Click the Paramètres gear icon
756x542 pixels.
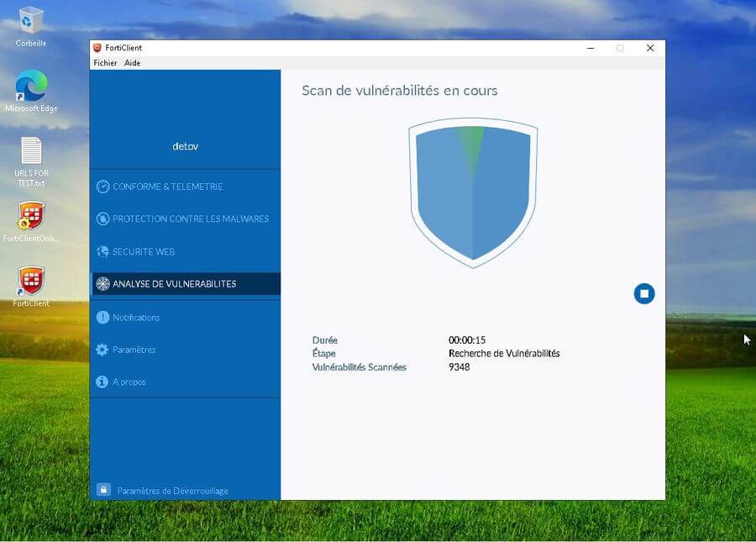pyautogui.click(x=102, y=350)
